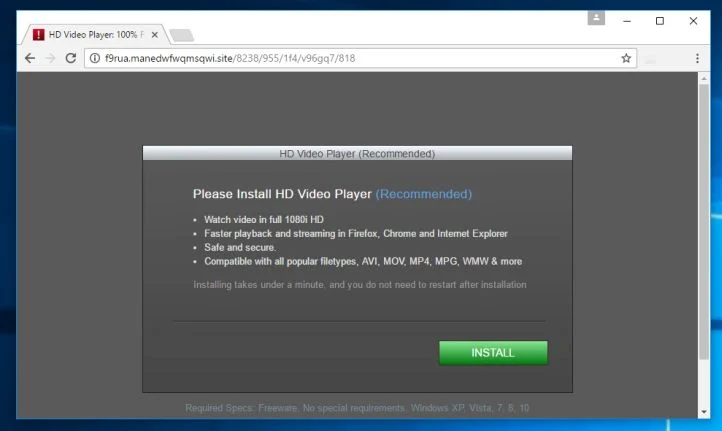Go back with the browser back arrow
This screenshot has height=431, width=722.
30,58
